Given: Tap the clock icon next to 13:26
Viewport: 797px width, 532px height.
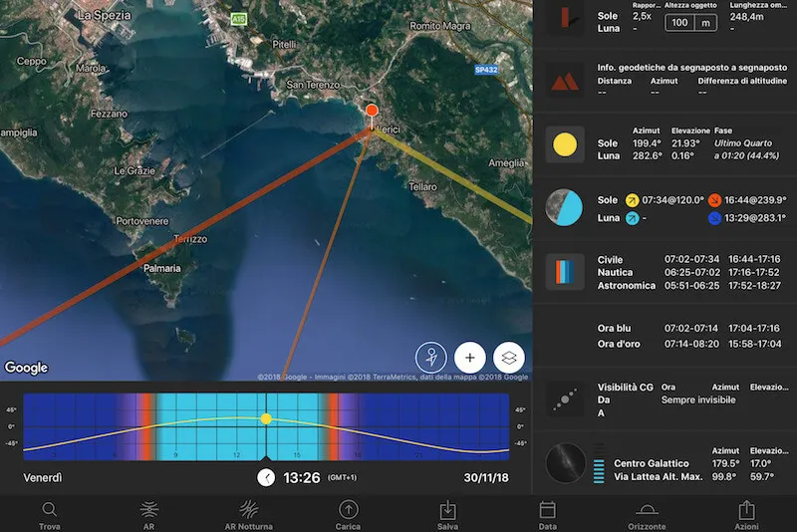Looking at the screenshot, I should pos(266,477).
